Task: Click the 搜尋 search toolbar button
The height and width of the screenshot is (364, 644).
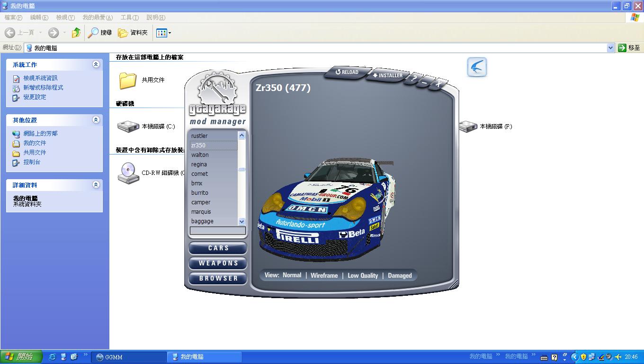Action: (x=100, y=33)
